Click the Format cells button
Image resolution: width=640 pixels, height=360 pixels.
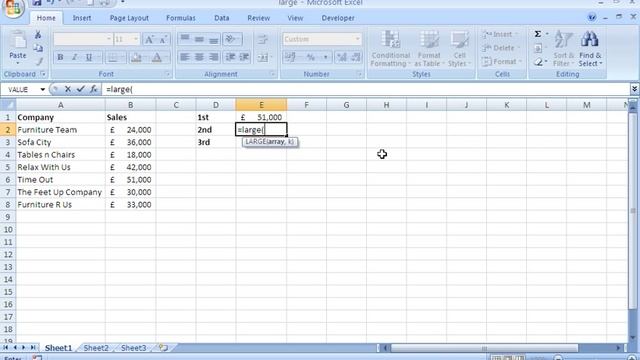[x=502, y=62]
